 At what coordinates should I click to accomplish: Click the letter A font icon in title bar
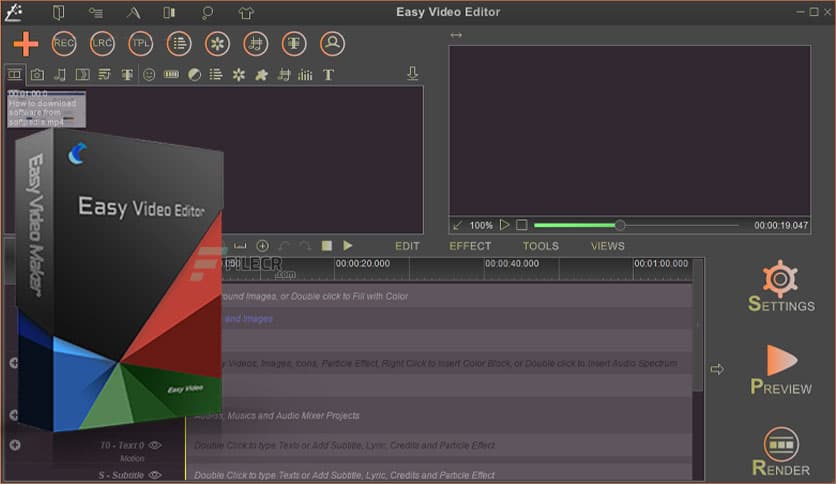(x=133, y=12)
